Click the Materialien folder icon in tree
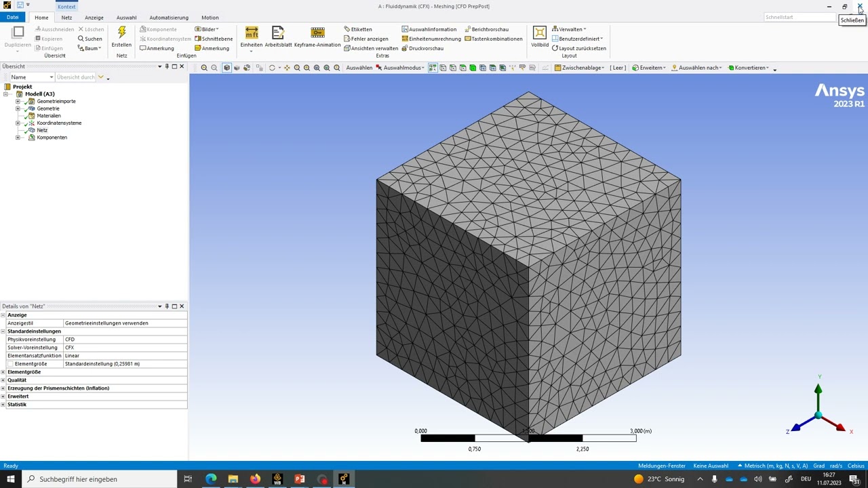The height and width of the screenshot is (488, 868). [31, 116]
